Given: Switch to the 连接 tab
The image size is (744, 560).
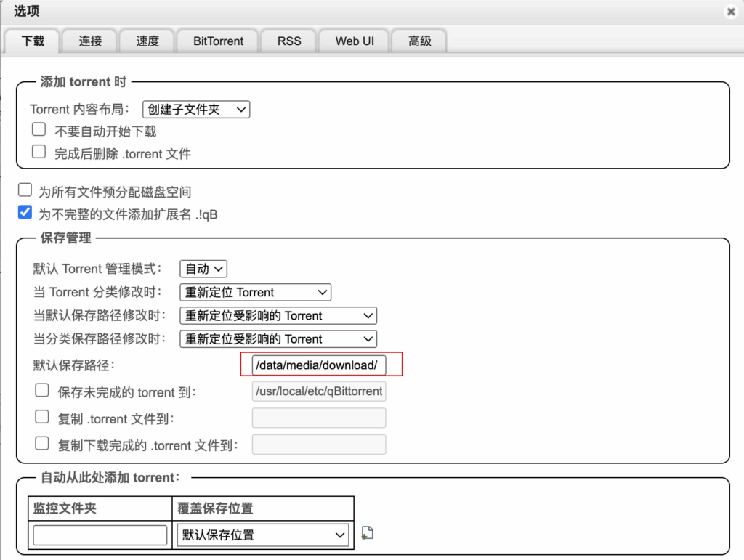Looking at the screenshot, I should pos(90,41).
